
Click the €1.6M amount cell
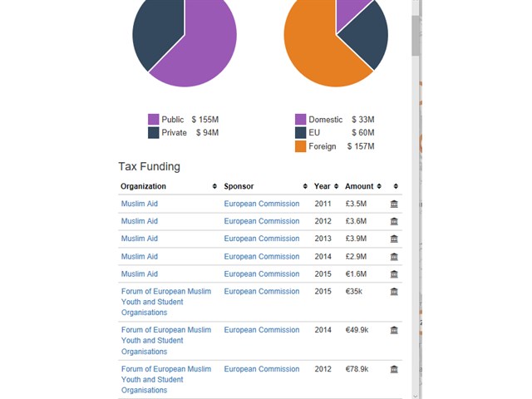356,273
